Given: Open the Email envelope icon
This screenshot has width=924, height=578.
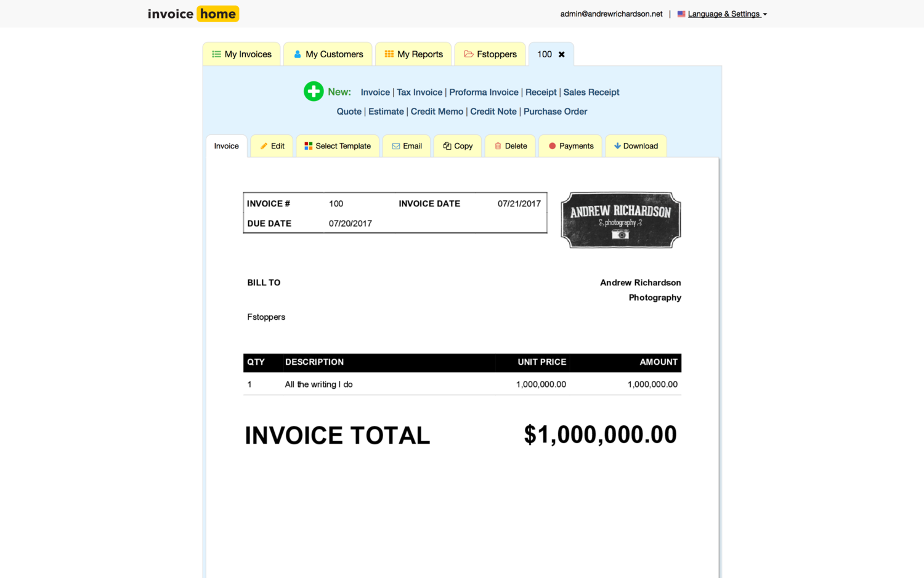Looking at the screenshot, I should coord(397,145).
